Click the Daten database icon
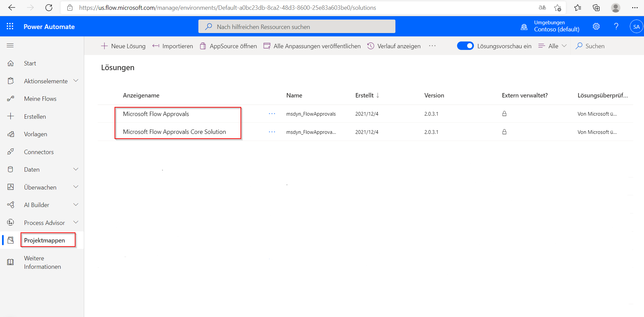Viewport: 644px width, 317px height. click(10, 169)
